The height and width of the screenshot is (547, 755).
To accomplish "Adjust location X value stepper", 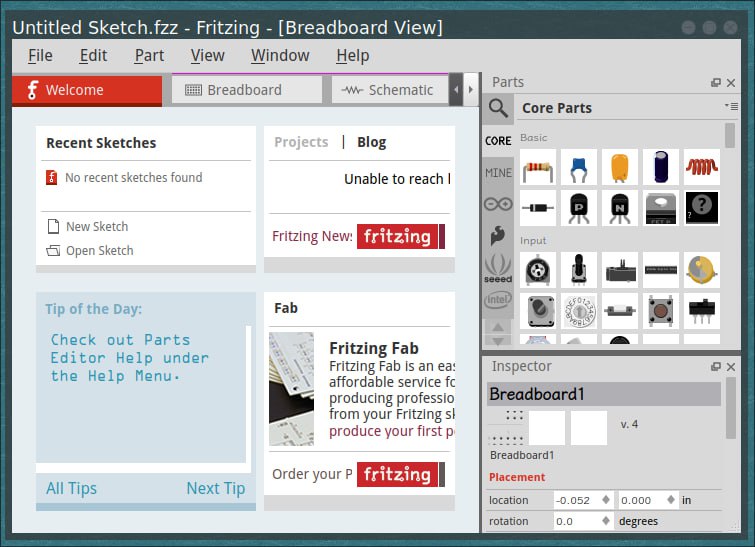I will [606, 500].
